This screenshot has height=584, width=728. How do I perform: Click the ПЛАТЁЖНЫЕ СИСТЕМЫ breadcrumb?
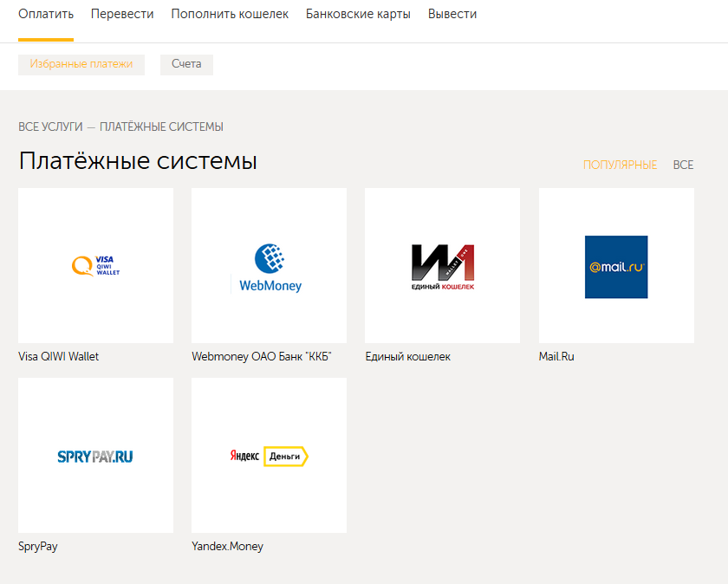pos(161,127)
